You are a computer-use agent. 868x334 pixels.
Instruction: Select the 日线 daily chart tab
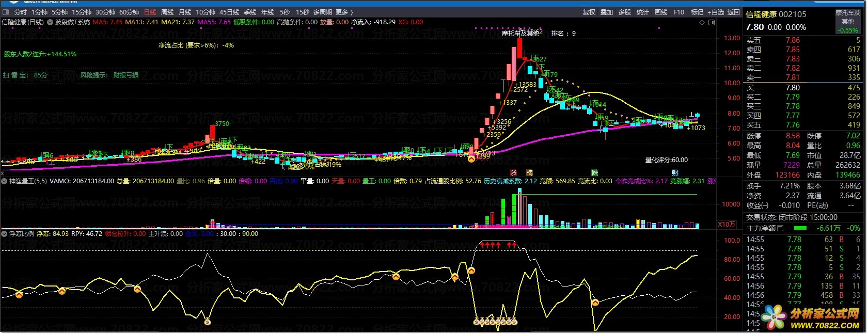(150, 12)
